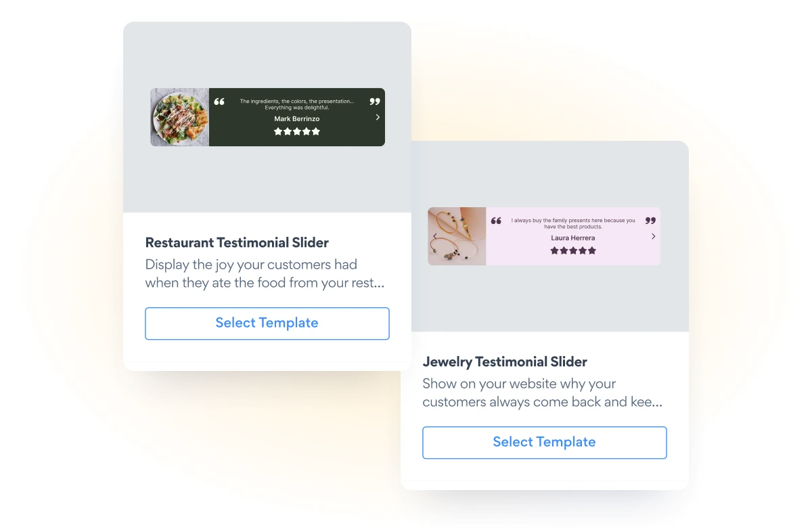Select Template for Restaurant Testimonial Slider

[267, 324]
